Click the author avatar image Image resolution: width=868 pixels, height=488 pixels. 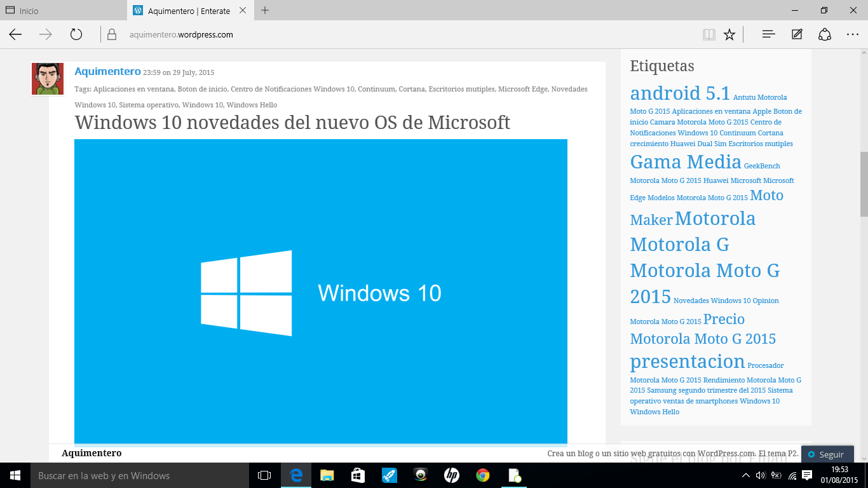(x=48, y=79)
